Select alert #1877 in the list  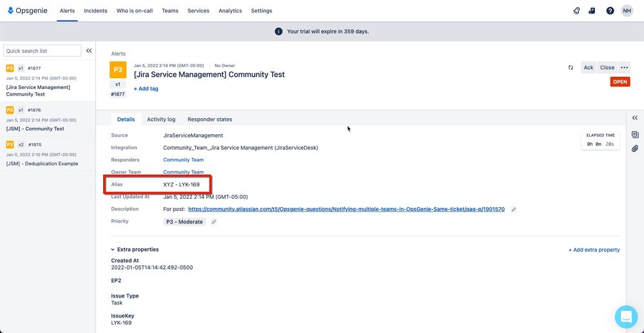point(48,81)
